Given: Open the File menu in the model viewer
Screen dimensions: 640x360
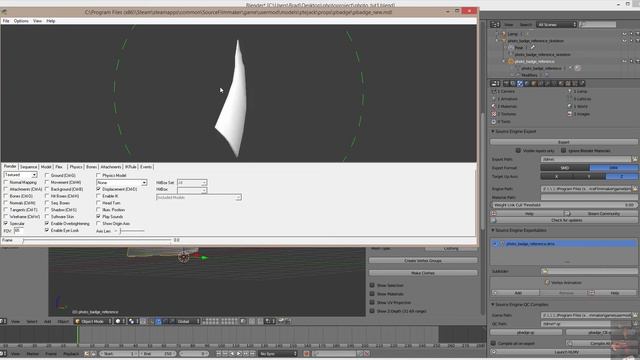Looking at the screenshot, I should (6, 21).
